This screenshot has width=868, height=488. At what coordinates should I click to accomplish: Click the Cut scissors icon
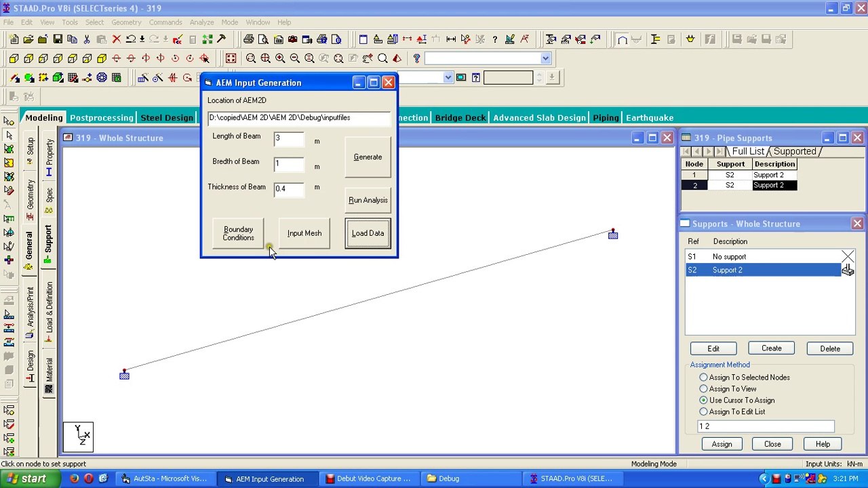(87, 39)
